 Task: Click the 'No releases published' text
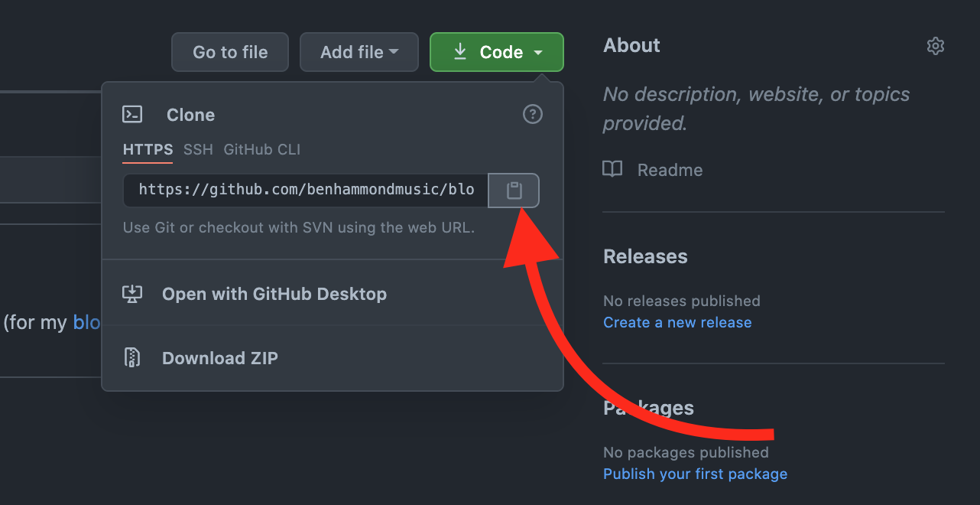click(x=682, y=301)
